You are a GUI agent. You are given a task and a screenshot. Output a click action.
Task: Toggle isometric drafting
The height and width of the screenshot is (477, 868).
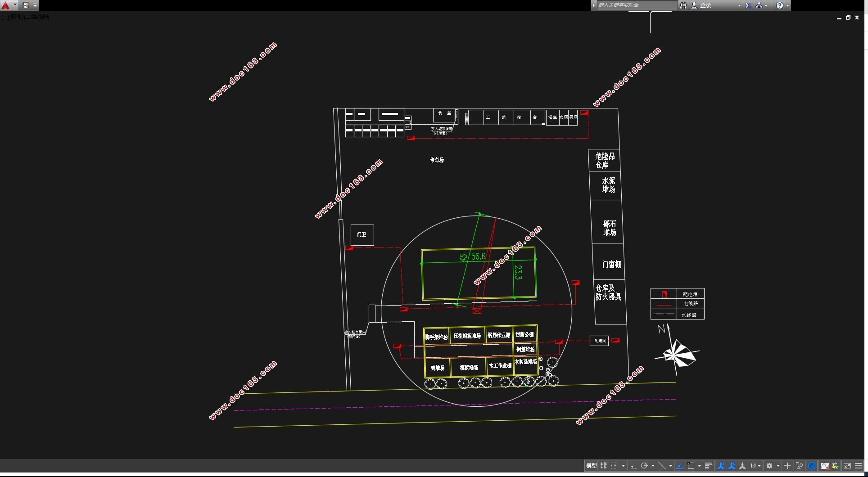pos(662,466)
